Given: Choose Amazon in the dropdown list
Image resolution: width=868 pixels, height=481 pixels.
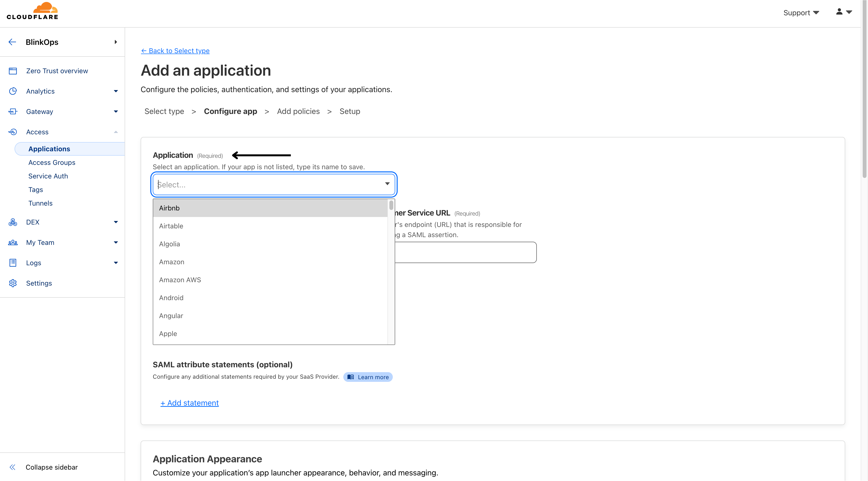Looking at the screenshot, I should point(270,262).
